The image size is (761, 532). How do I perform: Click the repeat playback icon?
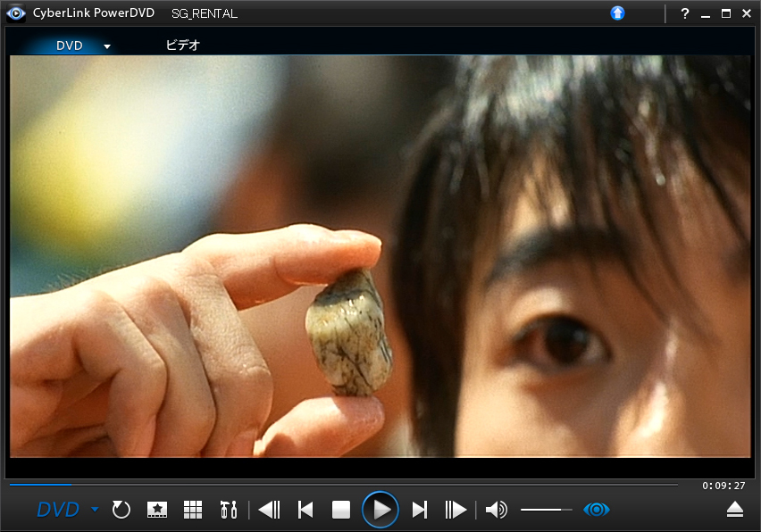(x=121, y=510)
